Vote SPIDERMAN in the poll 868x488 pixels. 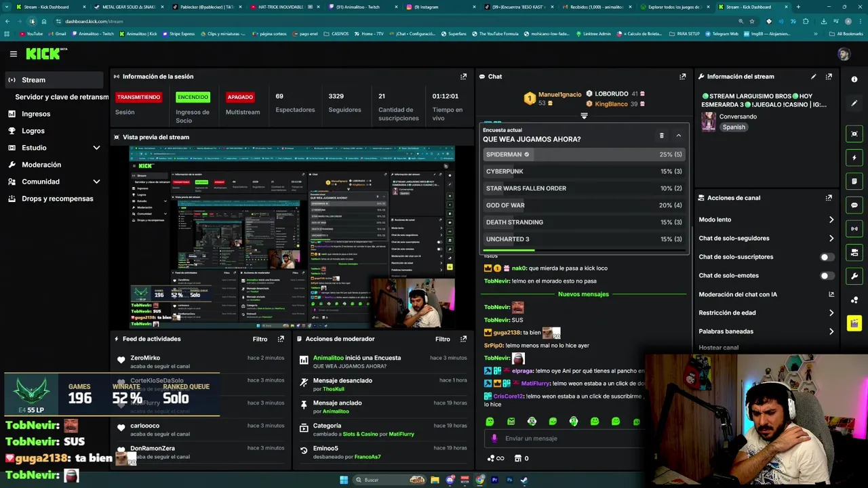coord(583,155)
